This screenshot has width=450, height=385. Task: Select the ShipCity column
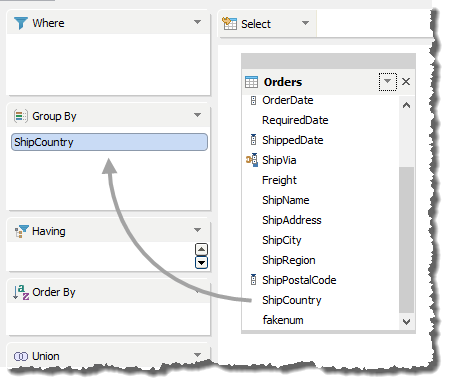282,240
